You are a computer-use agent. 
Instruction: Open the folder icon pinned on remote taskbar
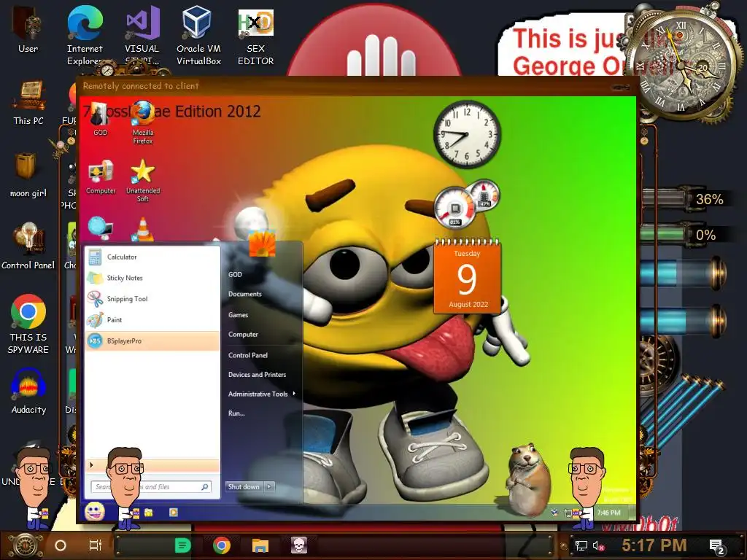point(149,513)
